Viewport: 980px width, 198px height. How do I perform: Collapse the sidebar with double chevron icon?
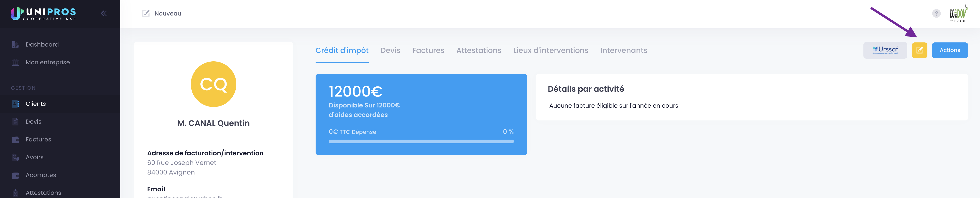coord(103,14)
